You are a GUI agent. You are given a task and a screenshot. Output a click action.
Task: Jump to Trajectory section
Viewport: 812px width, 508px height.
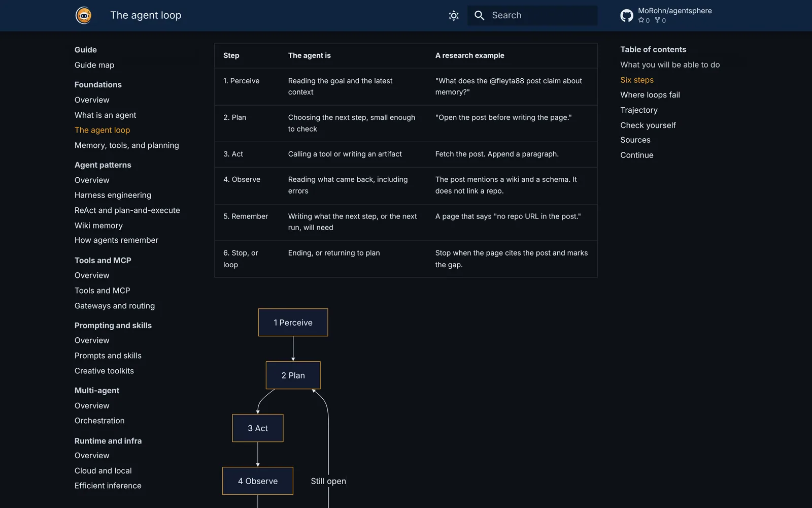pos(639,110)
